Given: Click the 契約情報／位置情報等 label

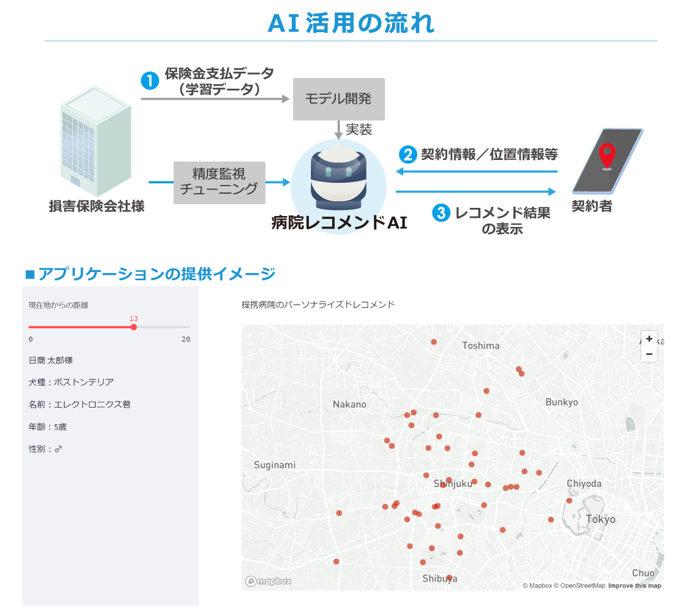Looking at the screenshot, I should (x=490, y=155).
